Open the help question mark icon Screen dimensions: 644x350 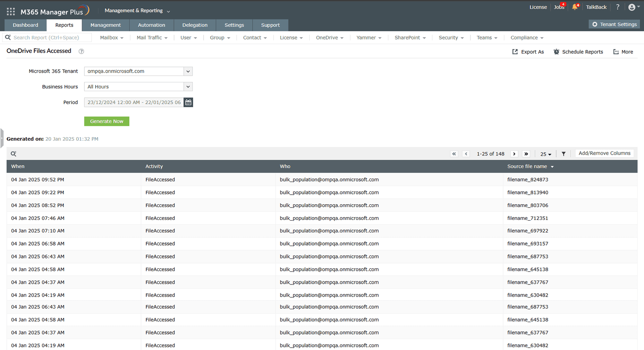617,7
